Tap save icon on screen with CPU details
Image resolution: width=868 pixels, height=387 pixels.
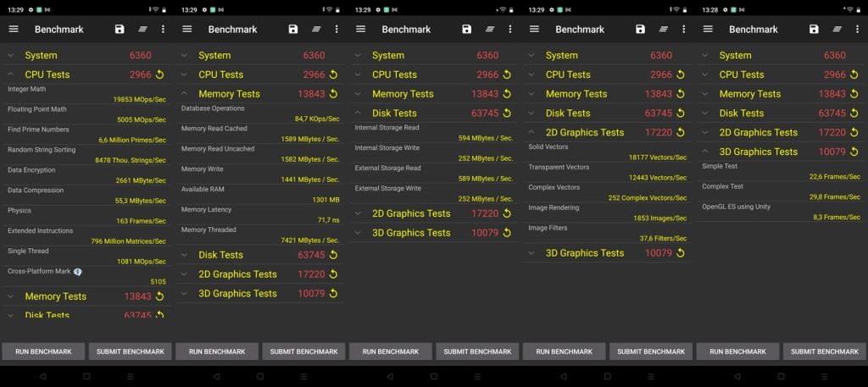pos(120,30)
